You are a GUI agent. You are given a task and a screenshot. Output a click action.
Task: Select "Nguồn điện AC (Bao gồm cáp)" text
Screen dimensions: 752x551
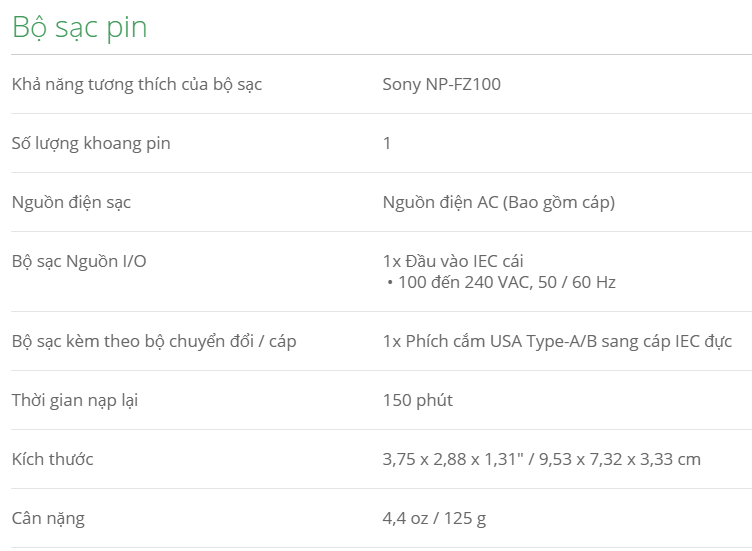tap(498, 202)
